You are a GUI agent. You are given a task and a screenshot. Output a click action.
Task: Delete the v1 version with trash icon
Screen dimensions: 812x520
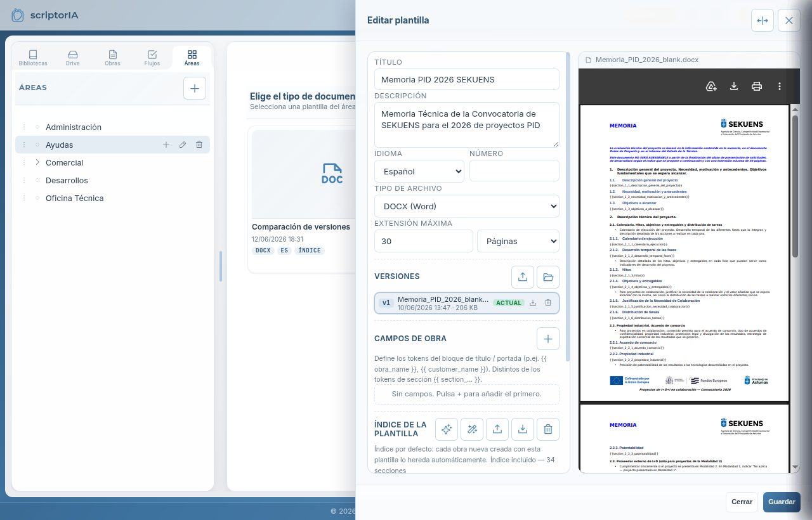click(548, 303)
